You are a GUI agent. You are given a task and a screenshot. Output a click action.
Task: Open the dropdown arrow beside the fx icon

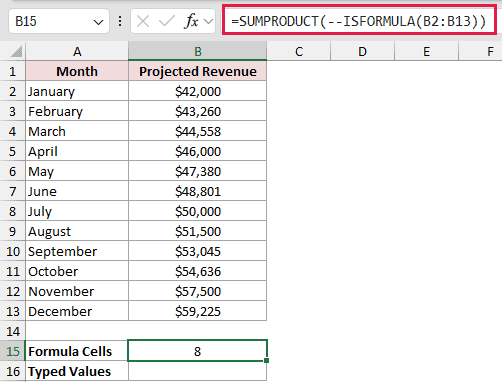tap(209, 22)
